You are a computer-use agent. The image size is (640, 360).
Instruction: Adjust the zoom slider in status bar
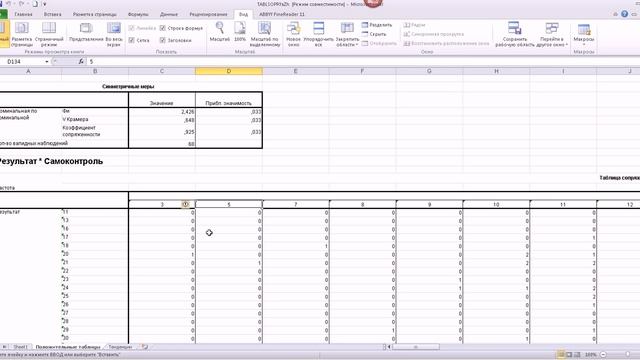[628, 354]
